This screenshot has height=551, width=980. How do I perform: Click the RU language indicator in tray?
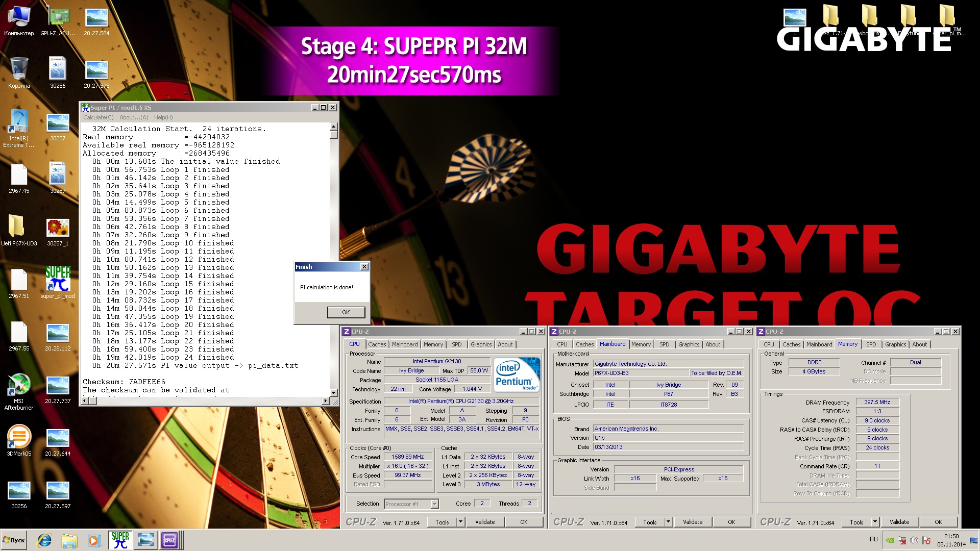tap(874, 539)
